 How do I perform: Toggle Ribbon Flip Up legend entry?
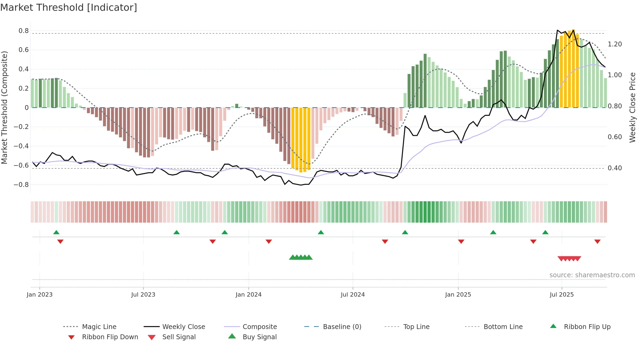[x=580, y=327]
